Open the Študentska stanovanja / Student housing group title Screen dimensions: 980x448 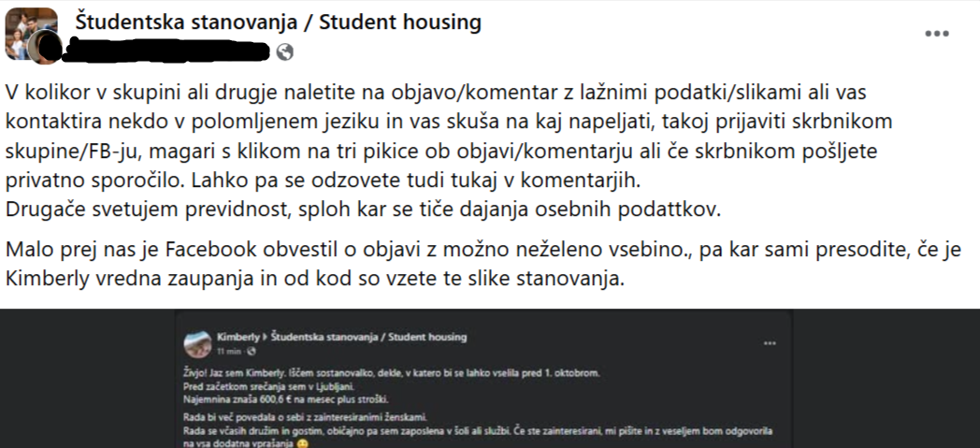click(x=278, y=22)
